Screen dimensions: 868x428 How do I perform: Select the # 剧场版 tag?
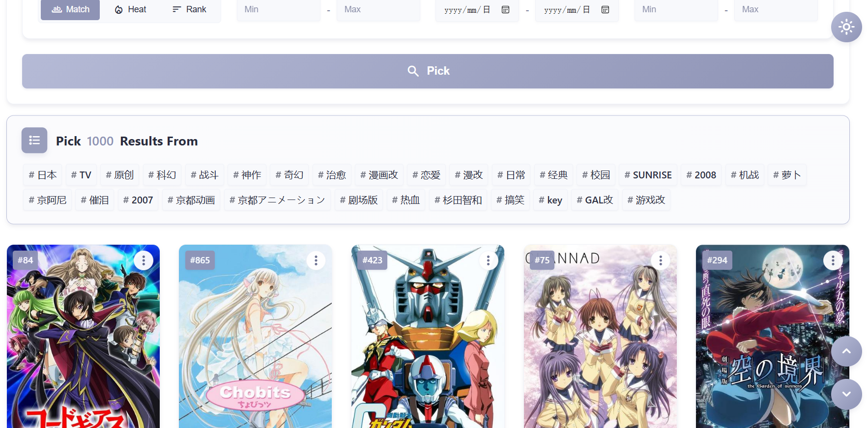(359, 200)
